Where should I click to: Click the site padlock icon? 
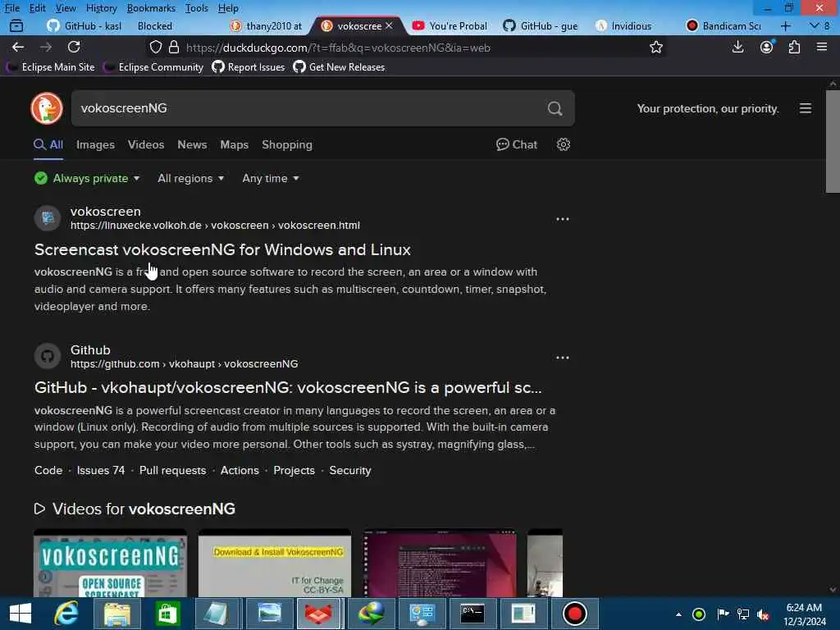174,47
